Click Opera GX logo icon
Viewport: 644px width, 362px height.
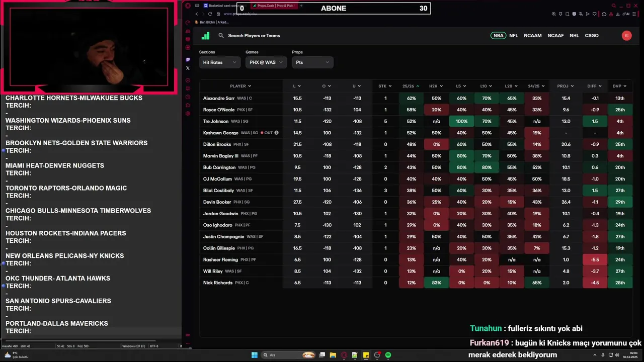[188, 6]
